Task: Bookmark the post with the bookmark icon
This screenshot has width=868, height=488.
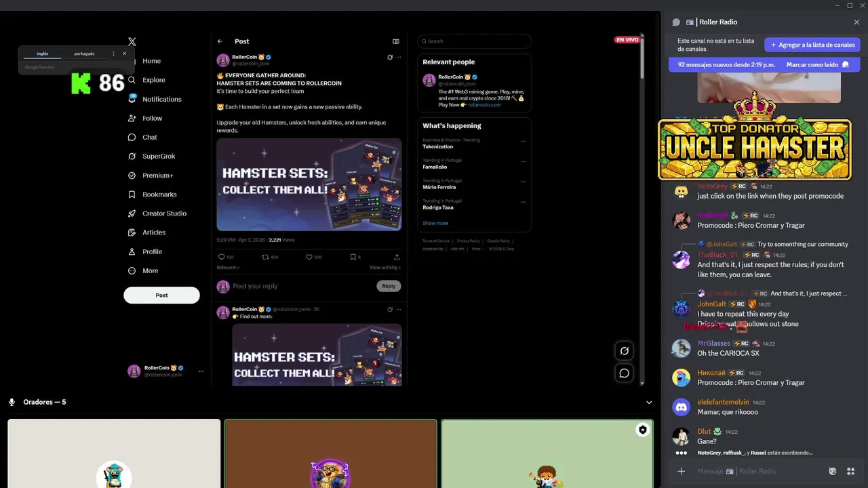Action: (x=353, y=258)
